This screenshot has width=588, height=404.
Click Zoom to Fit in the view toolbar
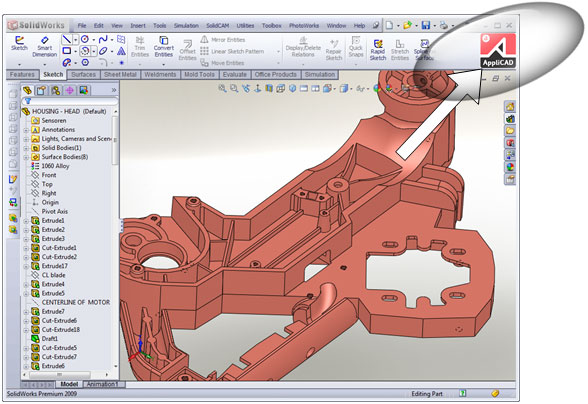[222, 89]
